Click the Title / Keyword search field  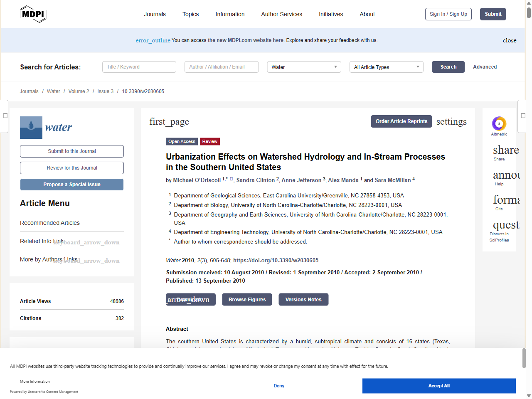[x=139, y=67]
